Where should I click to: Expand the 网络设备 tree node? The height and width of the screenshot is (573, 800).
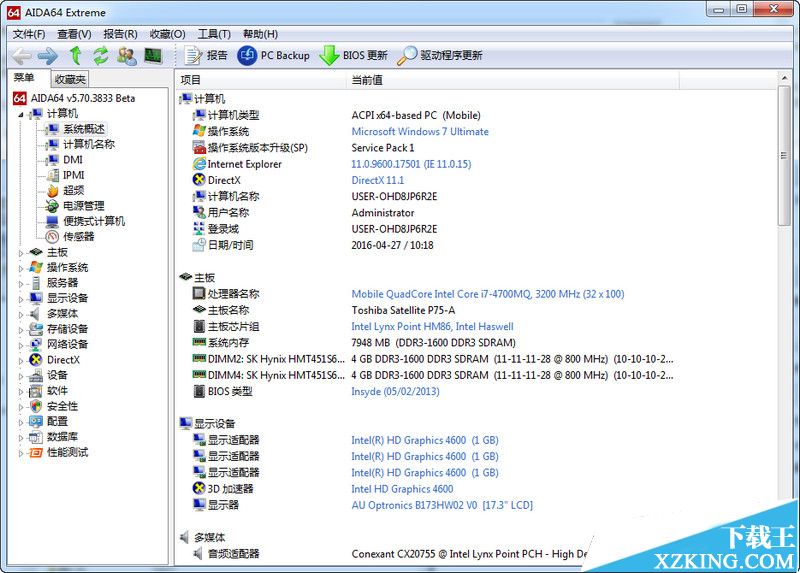click(21, 345)
